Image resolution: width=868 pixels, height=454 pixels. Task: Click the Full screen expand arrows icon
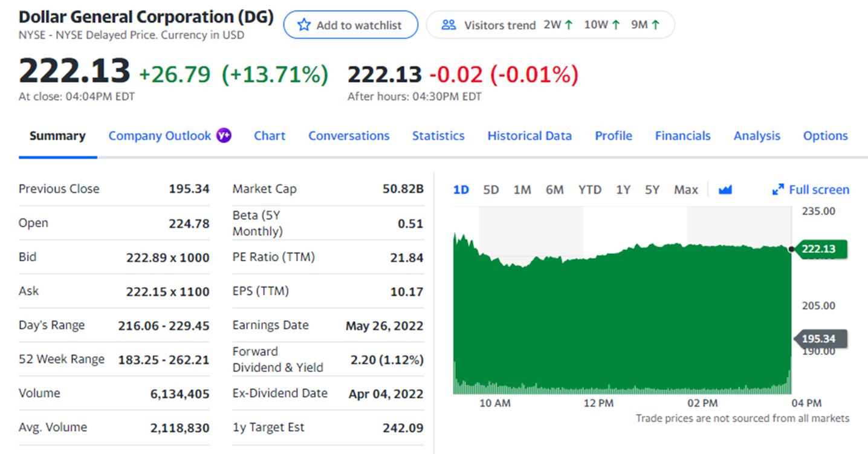pos(778,190)
